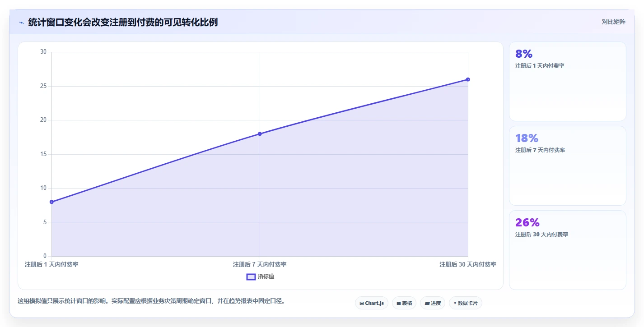Click the 26% value in the third card
Image resolution: width=644 pixels, height=327 pixels.
point(527,223)
